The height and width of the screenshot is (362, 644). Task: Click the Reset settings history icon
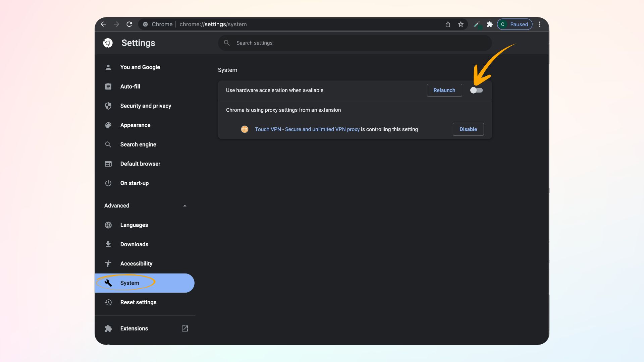[x=108, y=302]
